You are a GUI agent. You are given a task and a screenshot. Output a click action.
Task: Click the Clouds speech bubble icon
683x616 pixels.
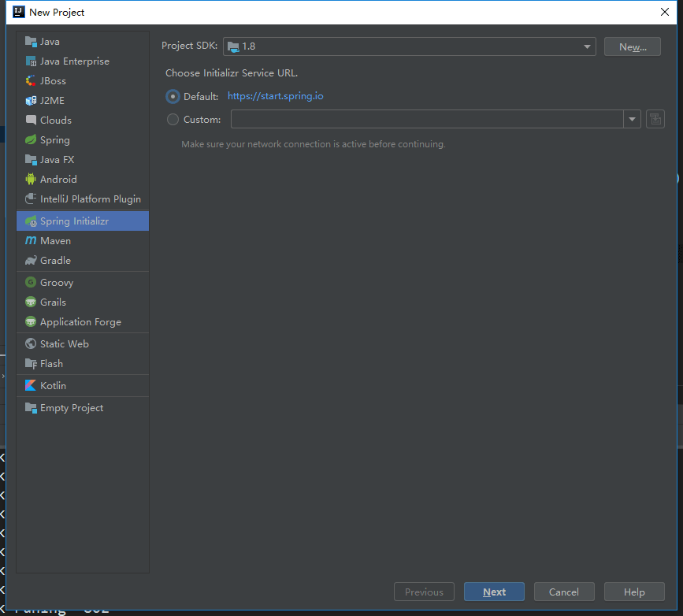31,121
